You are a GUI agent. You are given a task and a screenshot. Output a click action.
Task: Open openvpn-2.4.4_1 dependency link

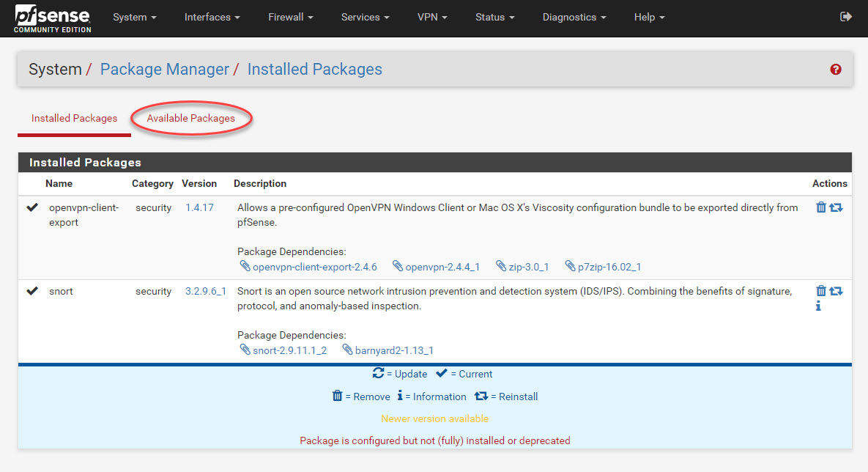click(x=442, y=267)
